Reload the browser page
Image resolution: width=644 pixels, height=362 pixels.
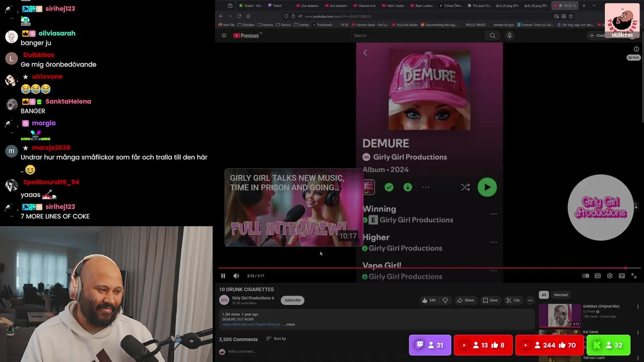[x=239, y=16]
